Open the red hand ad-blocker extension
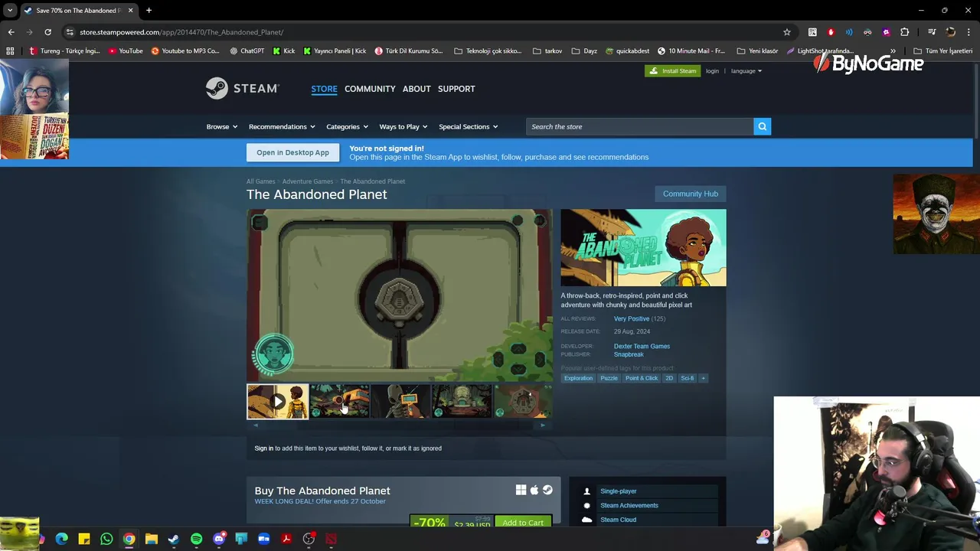This screenshot has height=551, width=980. 831,32
